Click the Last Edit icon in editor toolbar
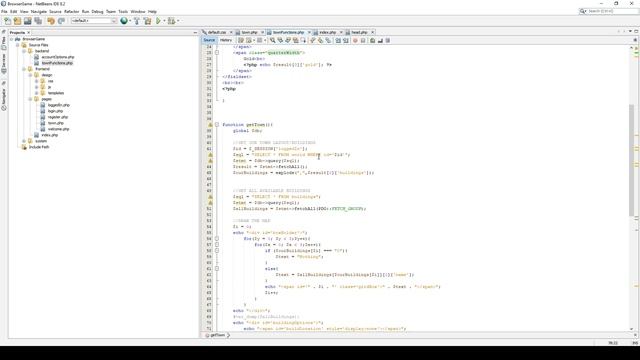Image resolution: width=640 pixels, height=360 pixels. 241,40
